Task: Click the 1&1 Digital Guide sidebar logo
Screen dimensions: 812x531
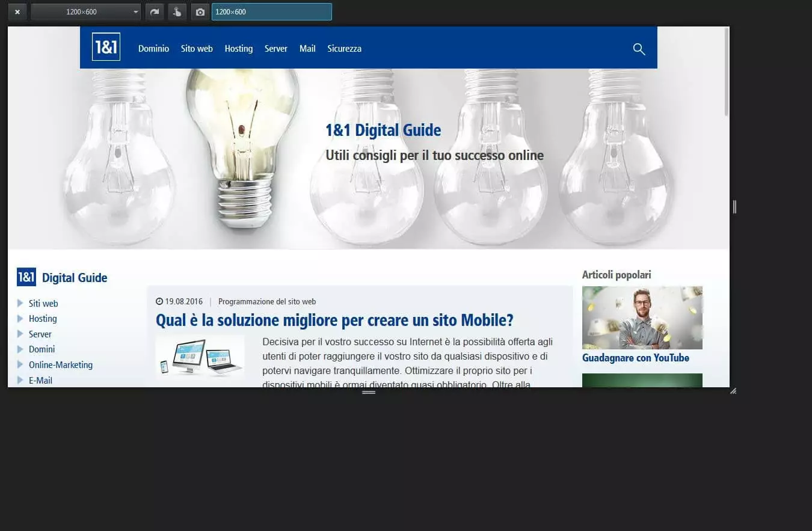Action: (x=26, y=277)
